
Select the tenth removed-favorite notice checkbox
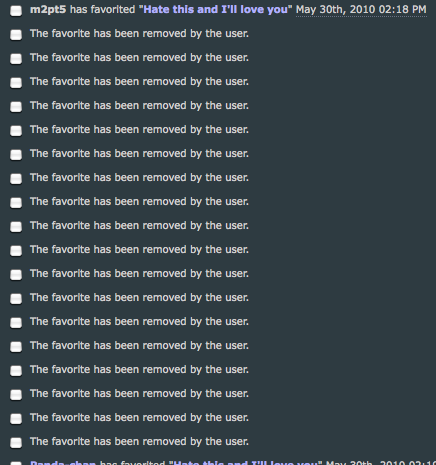pyautogui.click(x=16, y=251)
